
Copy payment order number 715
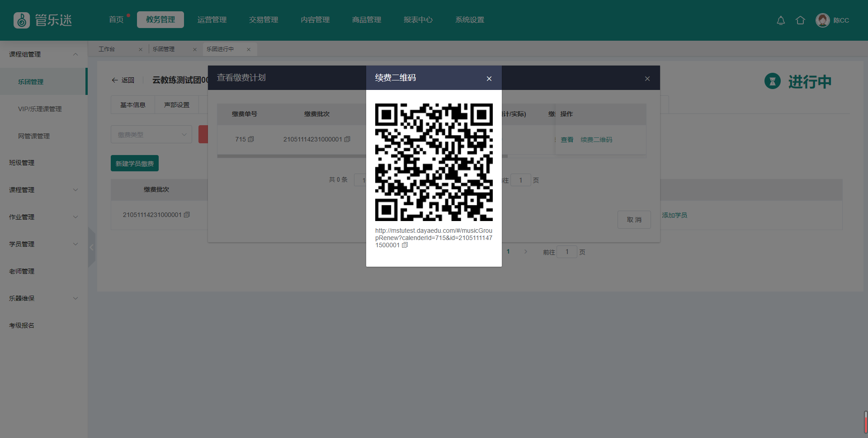pyautogui.click(x=251, y=139)
